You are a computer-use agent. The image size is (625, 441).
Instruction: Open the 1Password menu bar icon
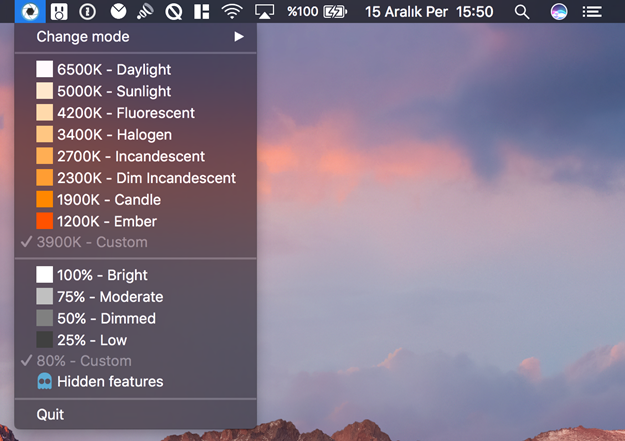point(88,12)
